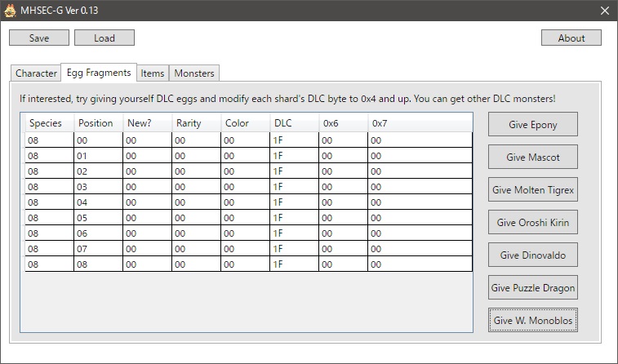Select Position cell with value 00
This screenshot has width=618, height=364.
click(x=99, y=140)
